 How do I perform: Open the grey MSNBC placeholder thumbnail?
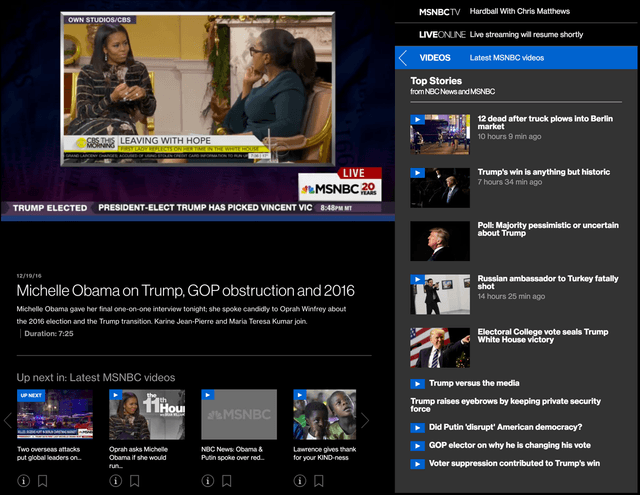239,414
